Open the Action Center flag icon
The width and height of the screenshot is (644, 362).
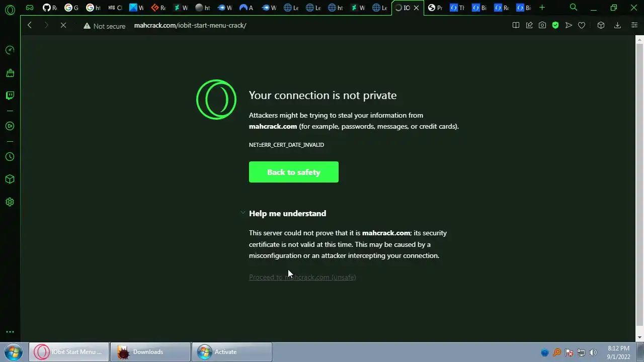point(569,352)
